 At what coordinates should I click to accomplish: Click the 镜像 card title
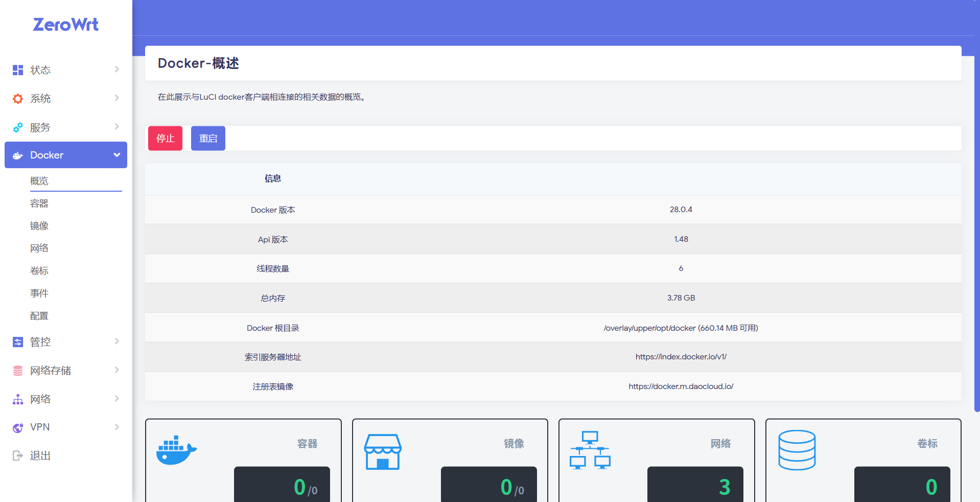[514, 444]
